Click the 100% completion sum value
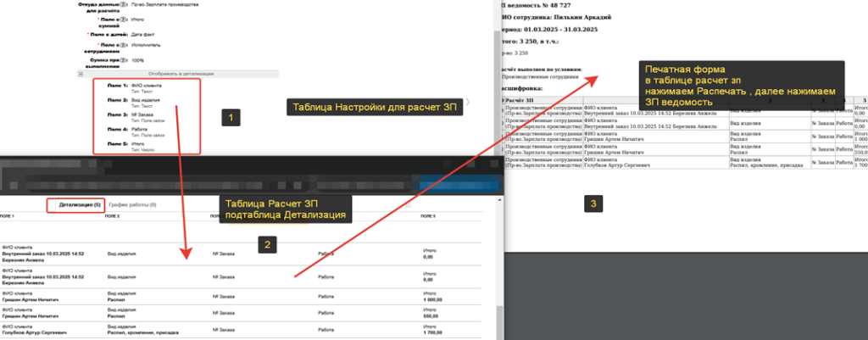The height and width of the screenshot is (340, 868). tap(139, 61)
